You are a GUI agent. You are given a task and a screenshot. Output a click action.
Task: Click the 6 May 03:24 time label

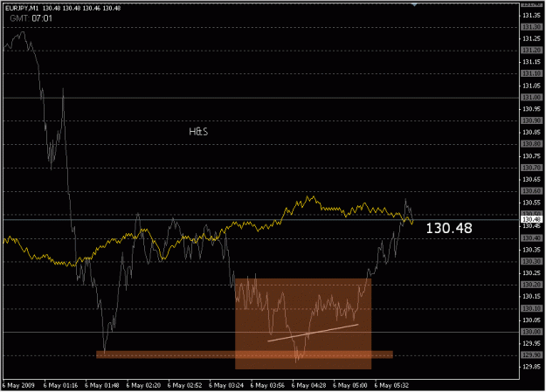click(x=226, y=385)
